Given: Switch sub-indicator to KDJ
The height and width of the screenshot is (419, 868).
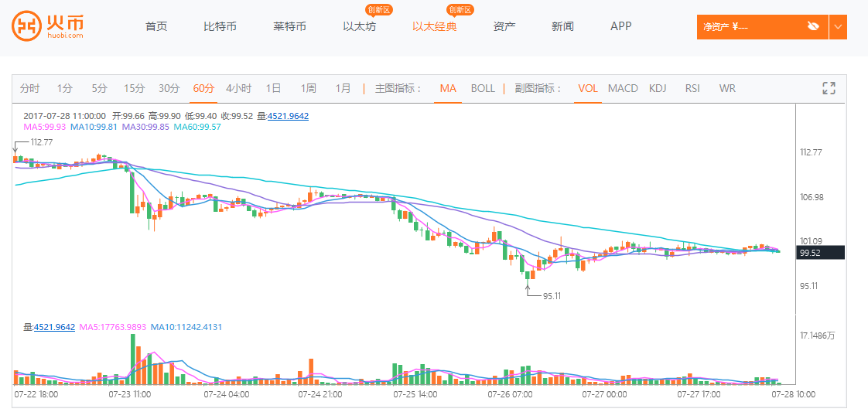Looking at the screenshot, I should coord(658,88).
